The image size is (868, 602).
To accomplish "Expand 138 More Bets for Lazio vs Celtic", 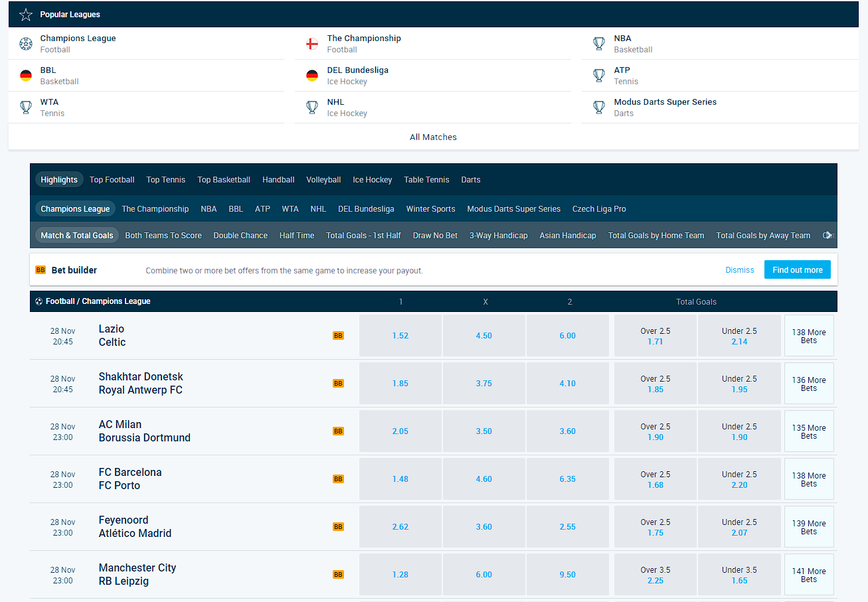I will 808,336.
